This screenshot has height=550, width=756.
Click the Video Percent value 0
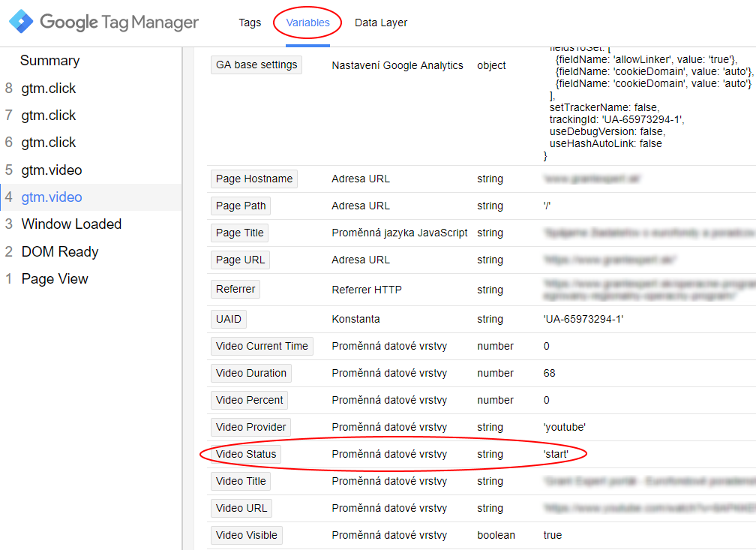(x=546, y=400)
